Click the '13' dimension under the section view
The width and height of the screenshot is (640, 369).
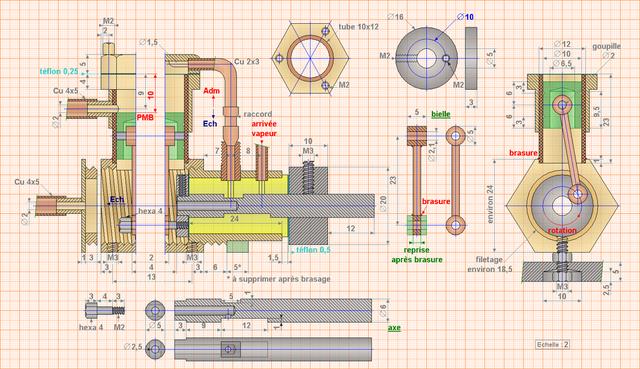click(x=151, y=277)
